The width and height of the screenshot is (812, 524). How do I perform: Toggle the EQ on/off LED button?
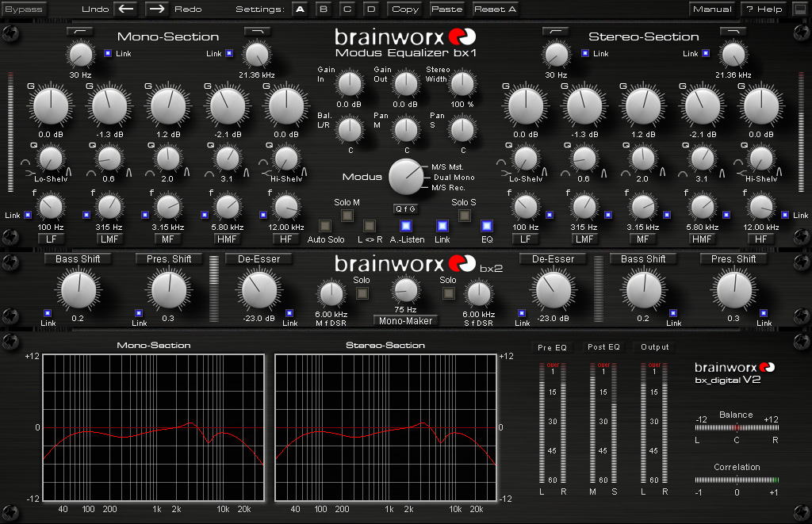[487, 226]
